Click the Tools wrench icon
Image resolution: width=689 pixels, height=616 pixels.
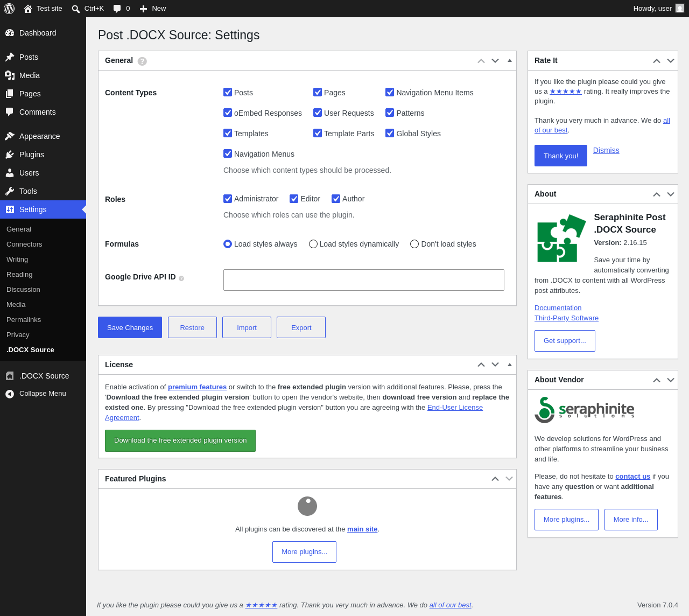click(10, 191)
